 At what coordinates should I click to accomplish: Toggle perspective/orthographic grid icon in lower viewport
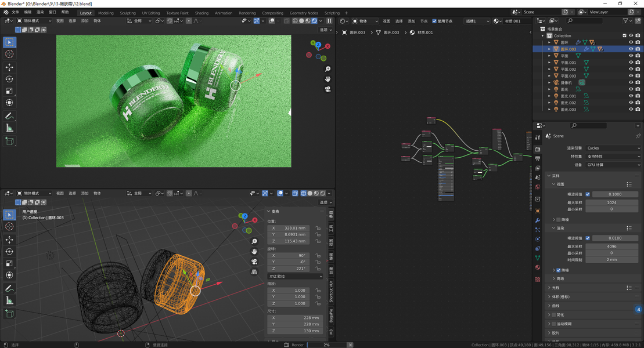pyautogui.click(x=255, y=271)
